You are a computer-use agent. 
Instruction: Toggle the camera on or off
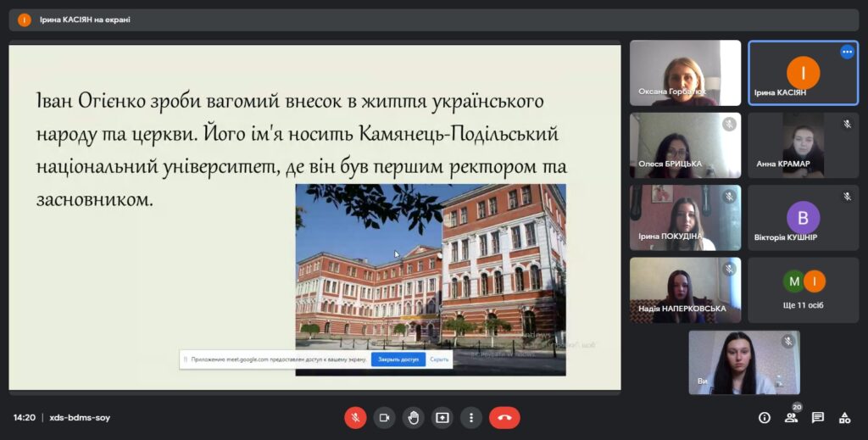coord(384,417)
